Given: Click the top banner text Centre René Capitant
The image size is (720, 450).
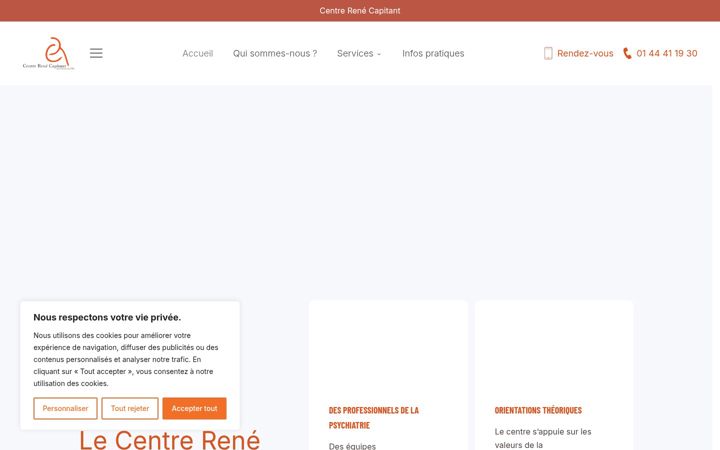Looking at the screenshot, I should 360,11.
